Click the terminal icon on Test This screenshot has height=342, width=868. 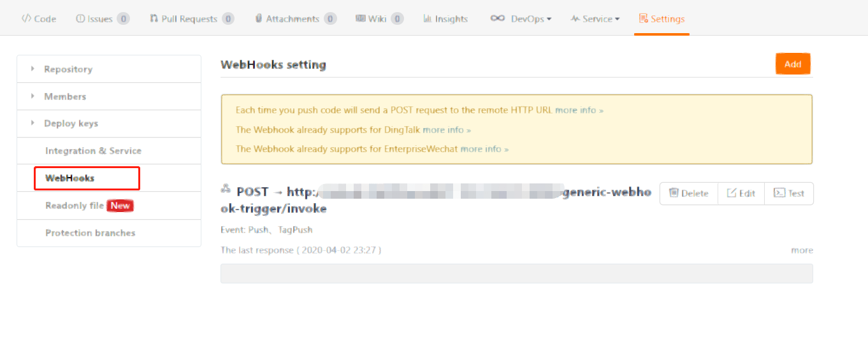click(779, 193)
